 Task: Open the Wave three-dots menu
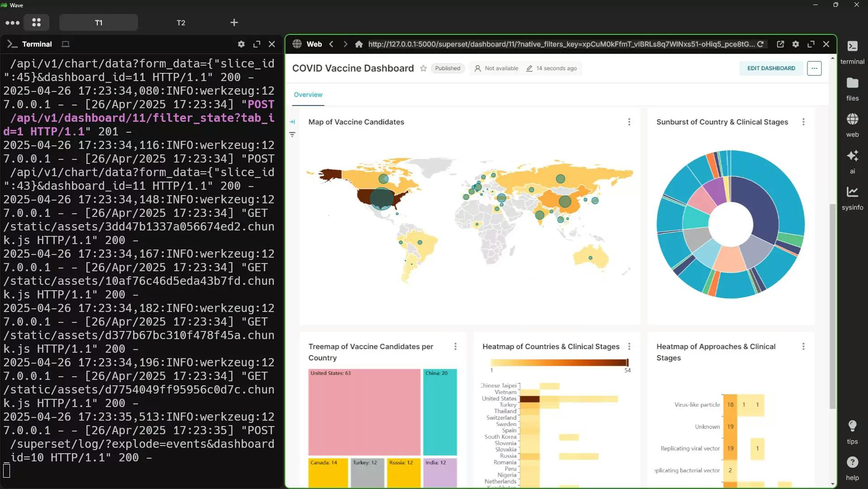click(12, 23)
